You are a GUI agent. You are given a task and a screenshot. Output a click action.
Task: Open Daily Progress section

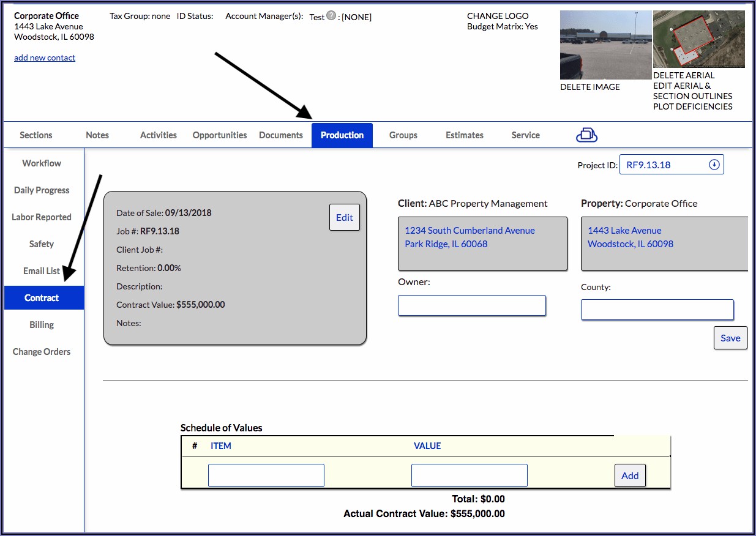point(42,190)
